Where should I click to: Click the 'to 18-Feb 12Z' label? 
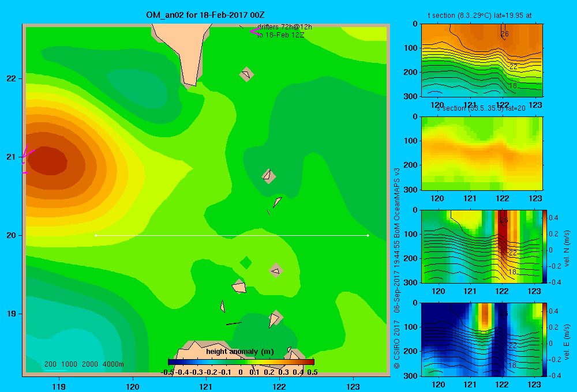pos(281,35)
